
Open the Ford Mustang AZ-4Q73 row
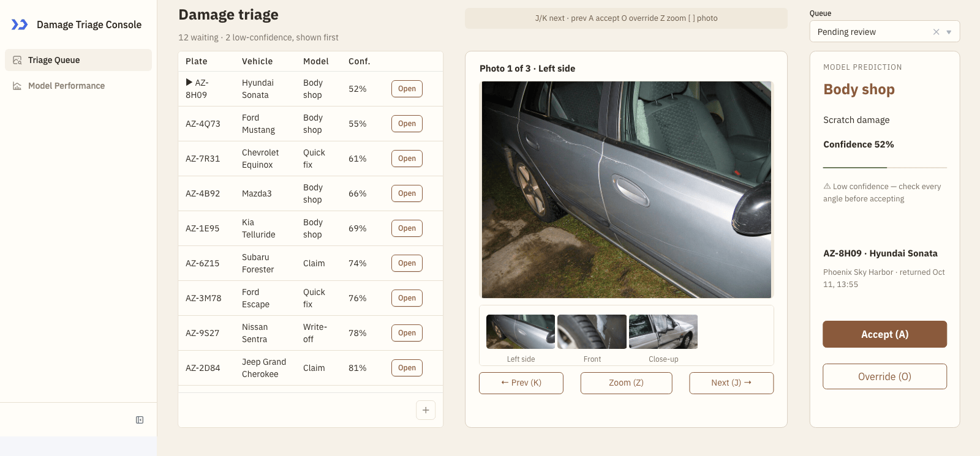pyautogui.click(x=407, y=124)
